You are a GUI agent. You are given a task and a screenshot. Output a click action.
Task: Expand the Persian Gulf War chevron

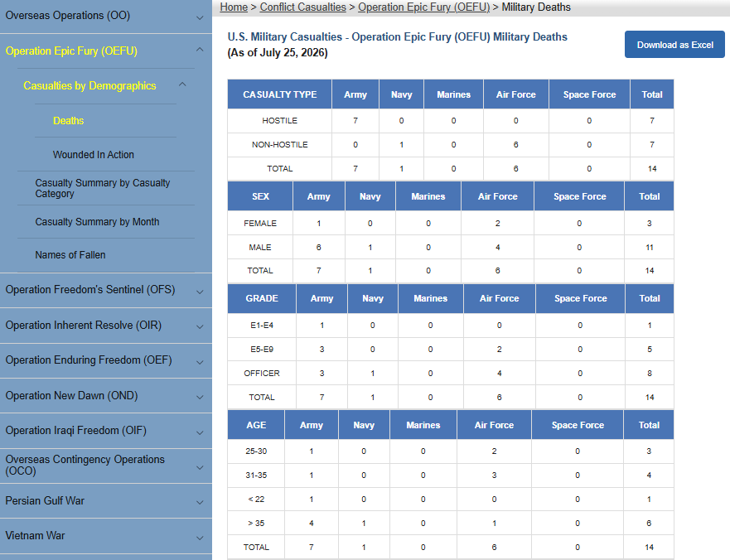click(x=200, y=502)
